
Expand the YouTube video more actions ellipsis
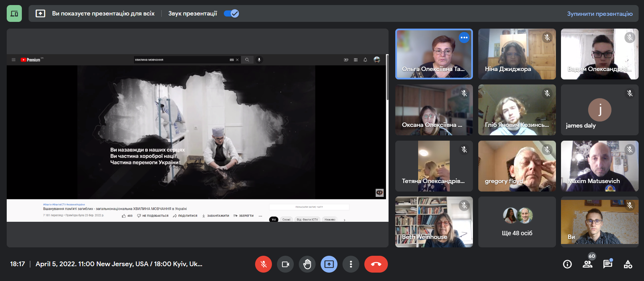[x=260, y=216]
